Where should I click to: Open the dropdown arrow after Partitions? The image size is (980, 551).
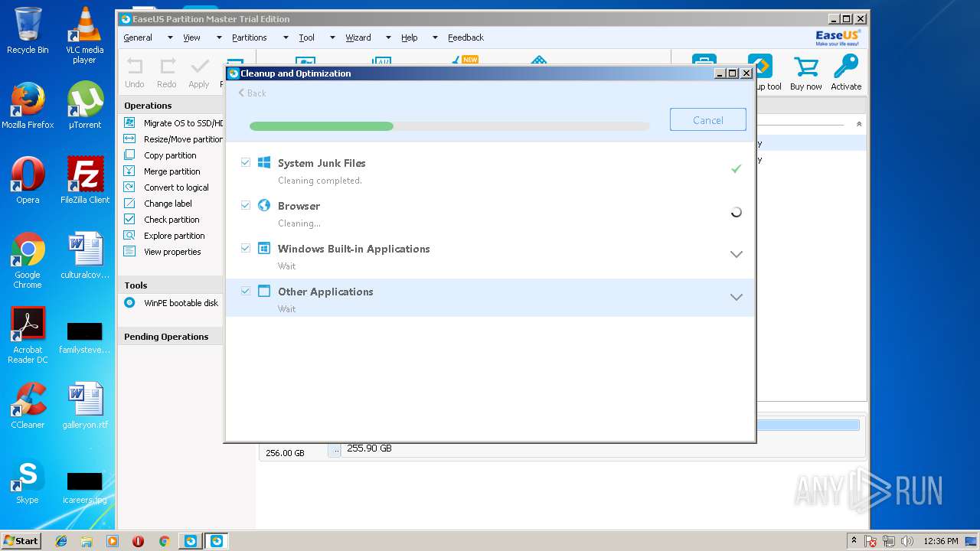point(286,37)
